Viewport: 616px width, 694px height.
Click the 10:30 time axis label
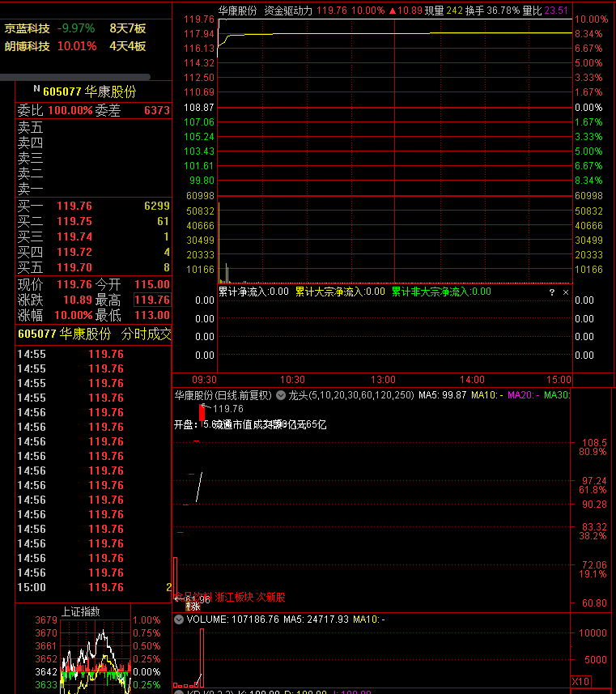coord(292,380)
